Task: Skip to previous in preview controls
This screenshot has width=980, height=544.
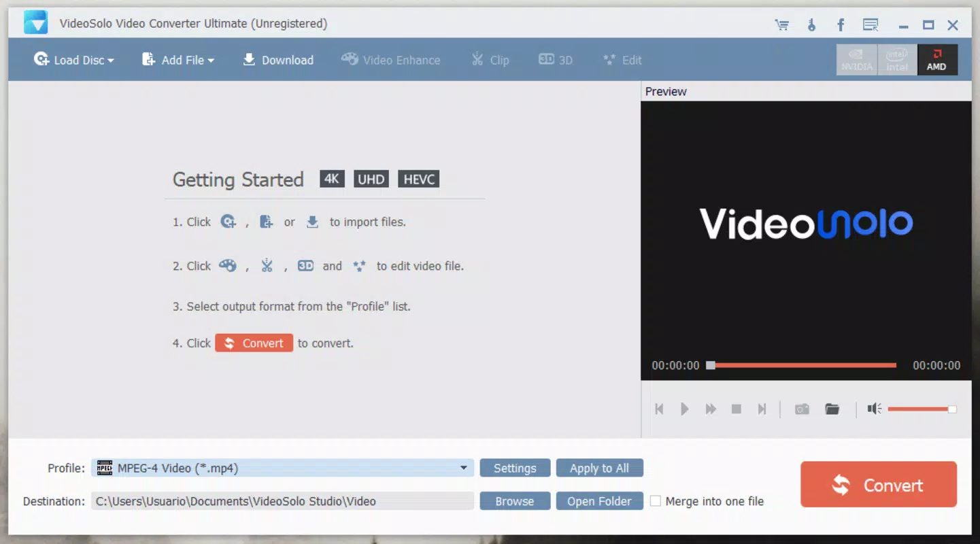Action: [659, 409]
